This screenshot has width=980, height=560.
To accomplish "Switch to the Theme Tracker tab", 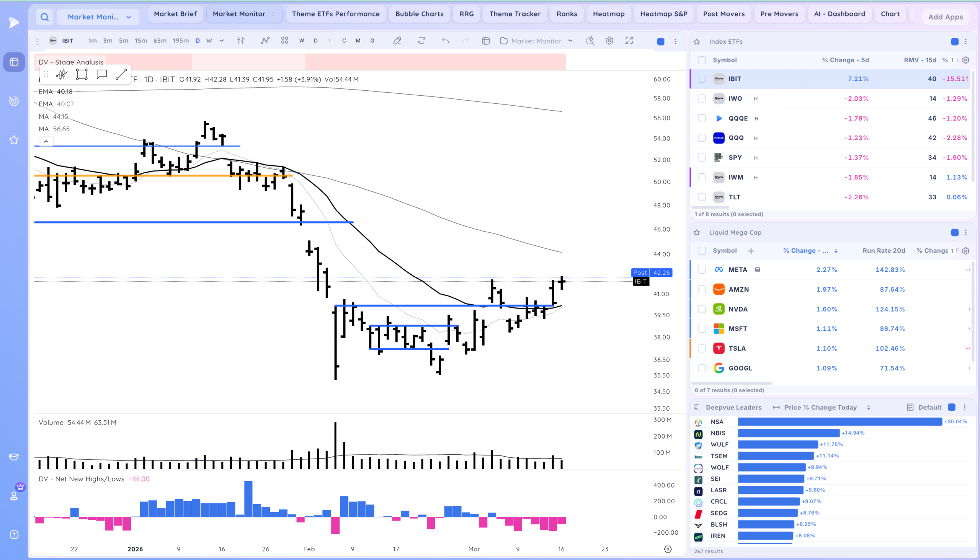I will point(514,14).
